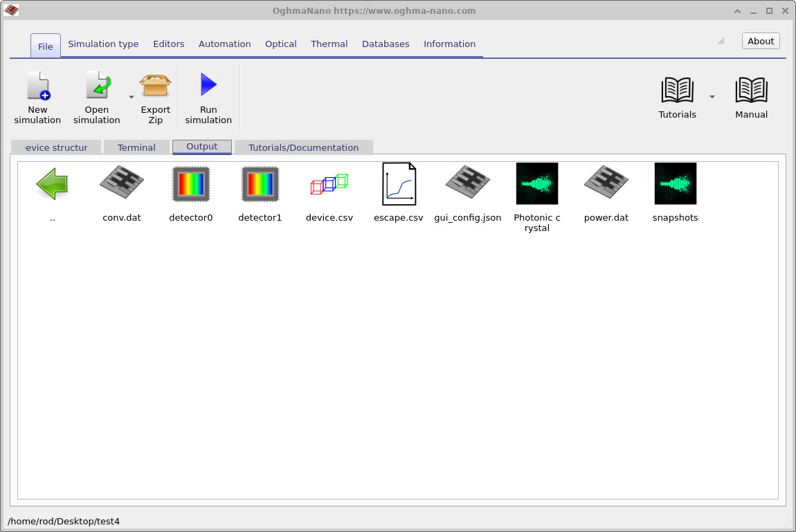796x532 pixels.
Task: Click the New simulation icon
Action: [38, 85]
